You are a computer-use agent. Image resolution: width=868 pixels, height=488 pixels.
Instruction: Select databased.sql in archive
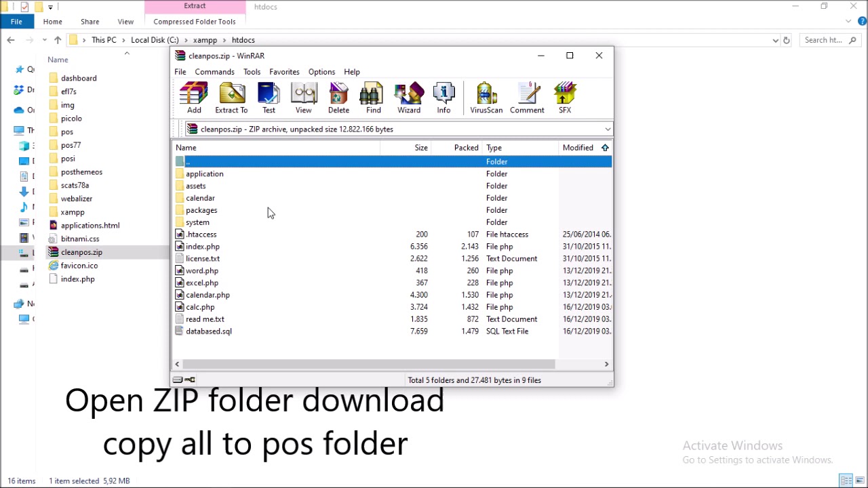click(209, 331)
